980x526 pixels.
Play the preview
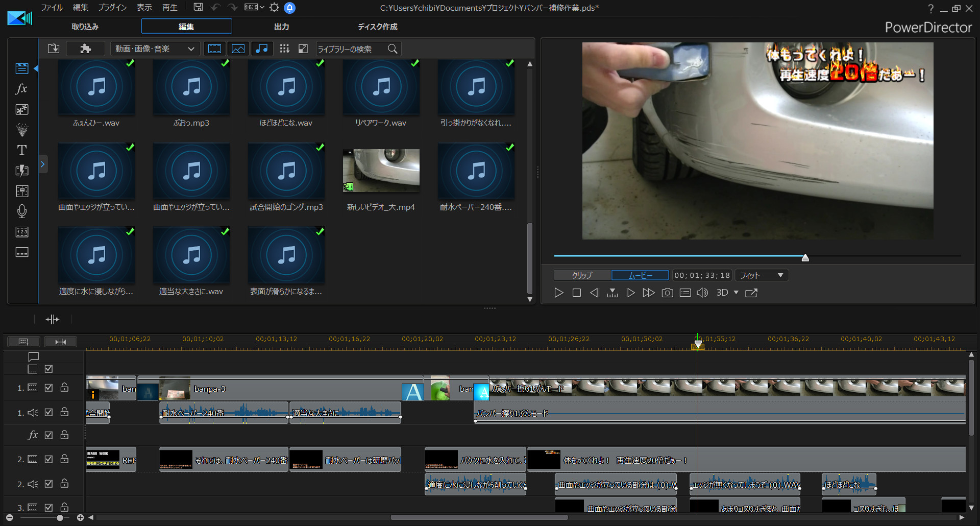559,293
